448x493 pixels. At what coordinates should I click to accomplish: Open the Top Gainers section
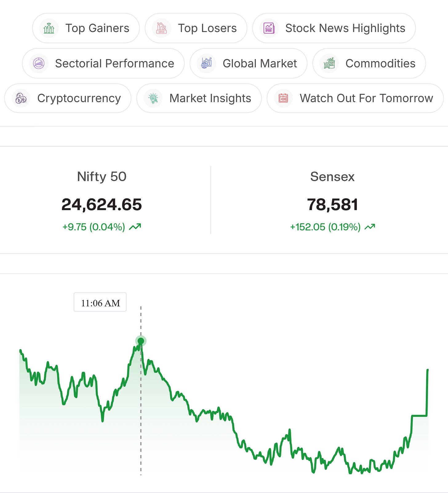(86, 28)
